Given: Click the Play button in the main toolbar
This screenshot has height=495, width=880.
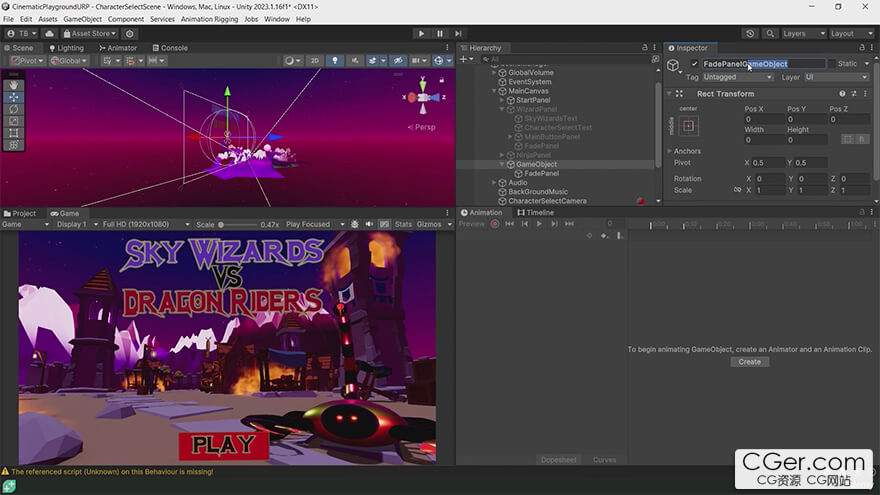Looking at the screenshot, I should tap(421, 34).
